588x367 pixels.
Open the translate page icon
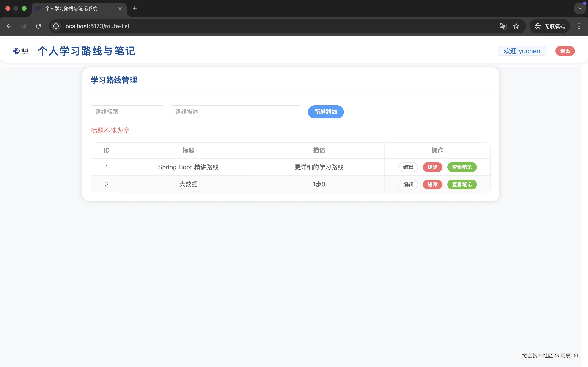(503, 26)
